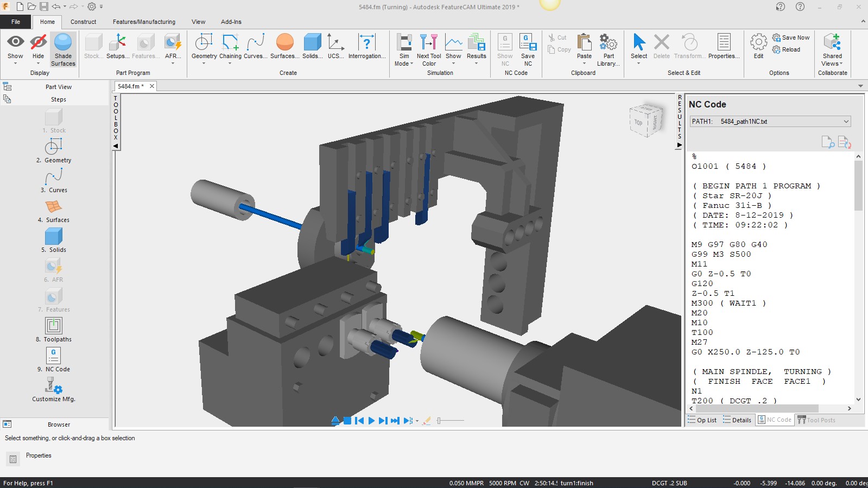868x488 pixels.
Task: Rewind simulation to start
Action: (x=359, y=421)
